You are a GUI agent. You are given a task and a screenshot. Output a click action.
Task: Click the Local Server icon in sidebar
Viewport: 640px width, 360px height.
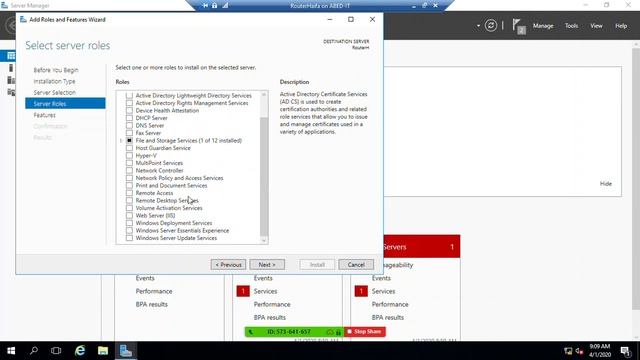click(11, 68)
